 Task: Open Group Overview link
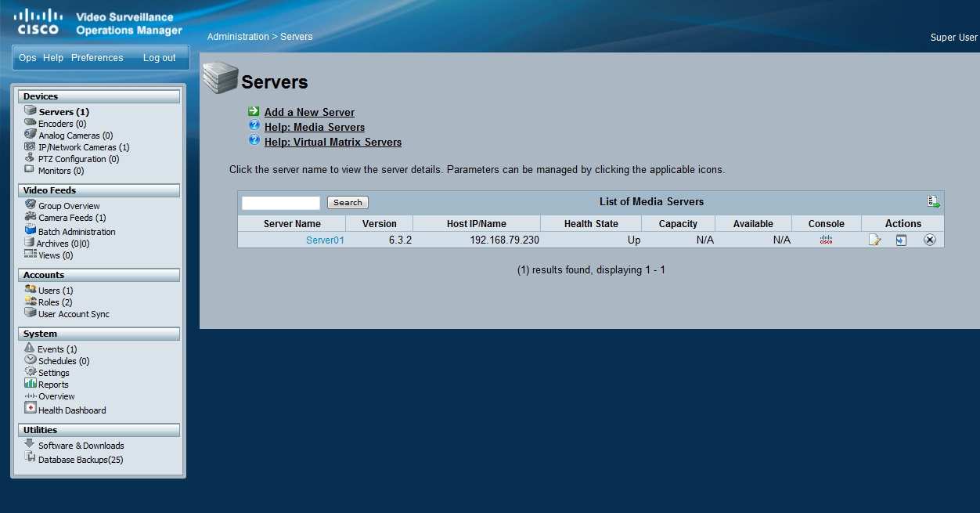(70, 206)
